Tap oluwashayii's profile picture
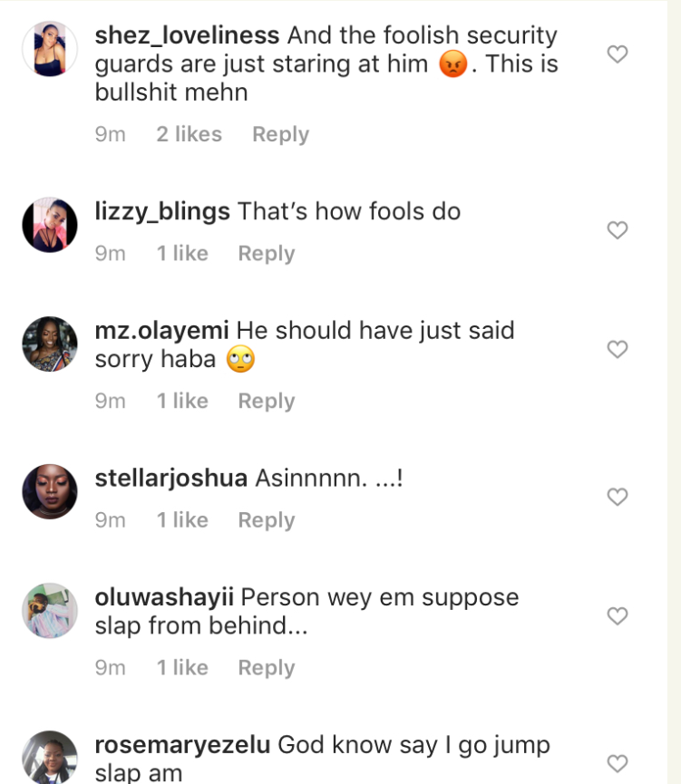Viewport: 681px width, 784px height. pyautogui.click(x=49, y=610)
